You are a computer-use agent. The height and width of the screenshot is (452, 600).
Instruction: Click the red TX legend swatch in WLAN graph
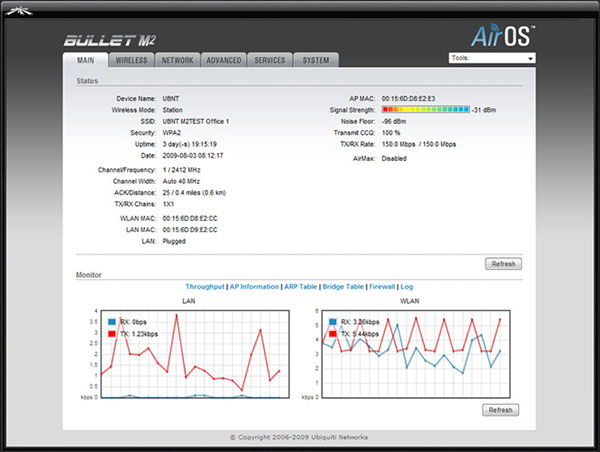click(333, 333)
